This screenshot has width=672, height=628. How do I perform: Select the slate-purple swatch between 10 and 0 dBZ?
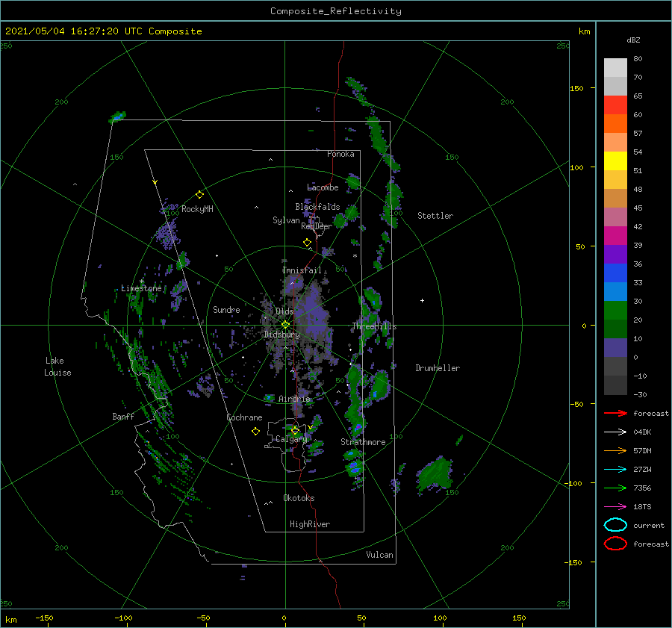pos(615,348)
